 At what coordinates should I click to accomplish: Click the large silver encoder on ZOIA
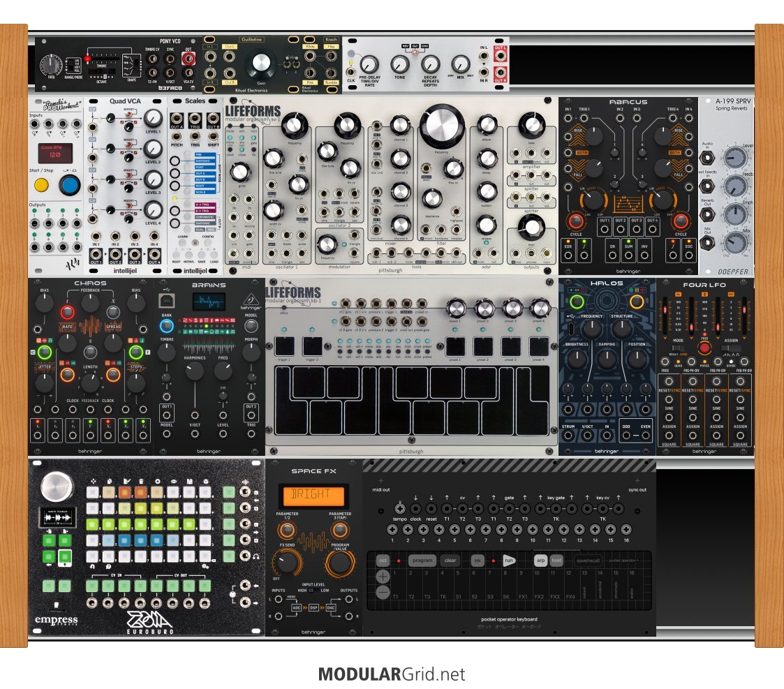56,487
